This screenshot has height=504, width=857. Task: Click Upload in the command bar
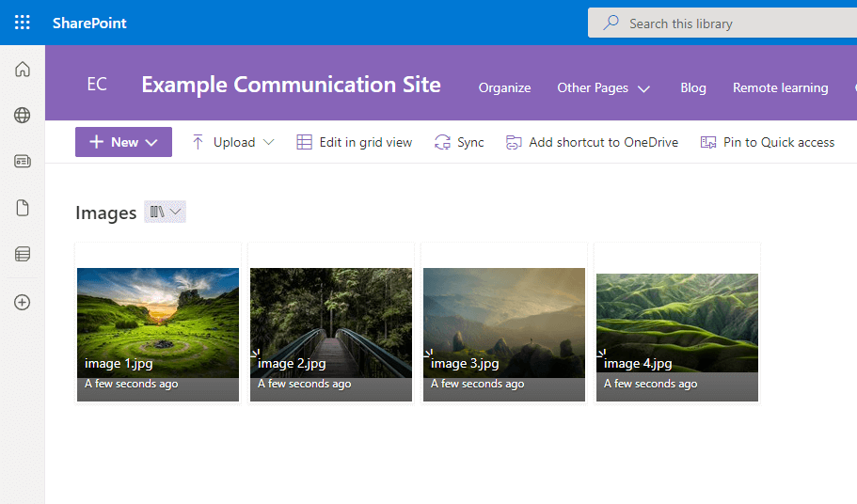tap(234, 143)
